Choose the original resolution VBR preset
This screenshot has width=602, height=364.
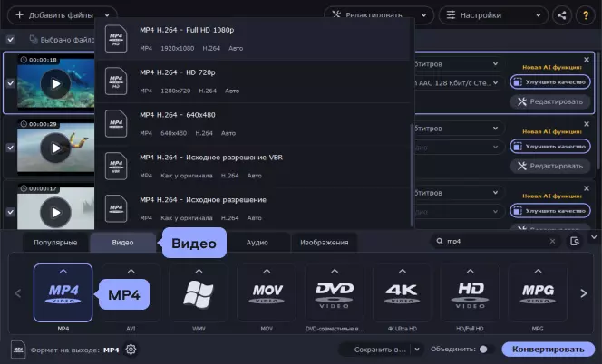click(253, 166)
